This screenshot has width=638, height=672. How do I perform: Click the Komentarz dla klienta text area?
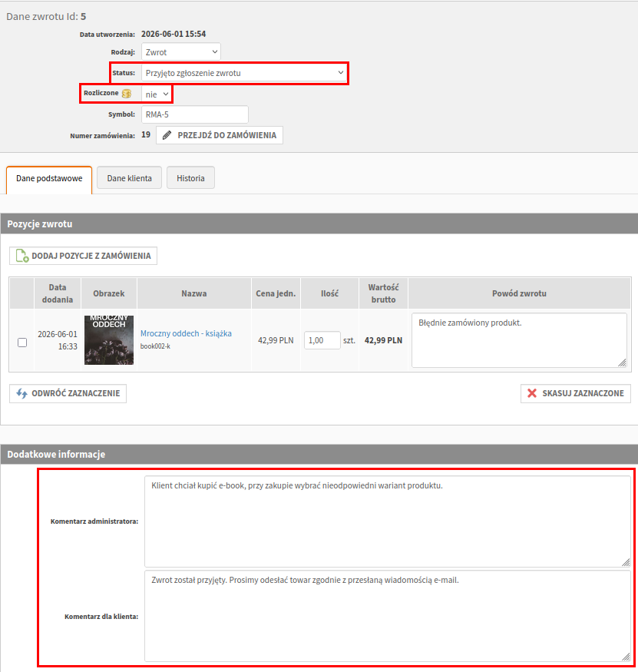coord(388,616)
